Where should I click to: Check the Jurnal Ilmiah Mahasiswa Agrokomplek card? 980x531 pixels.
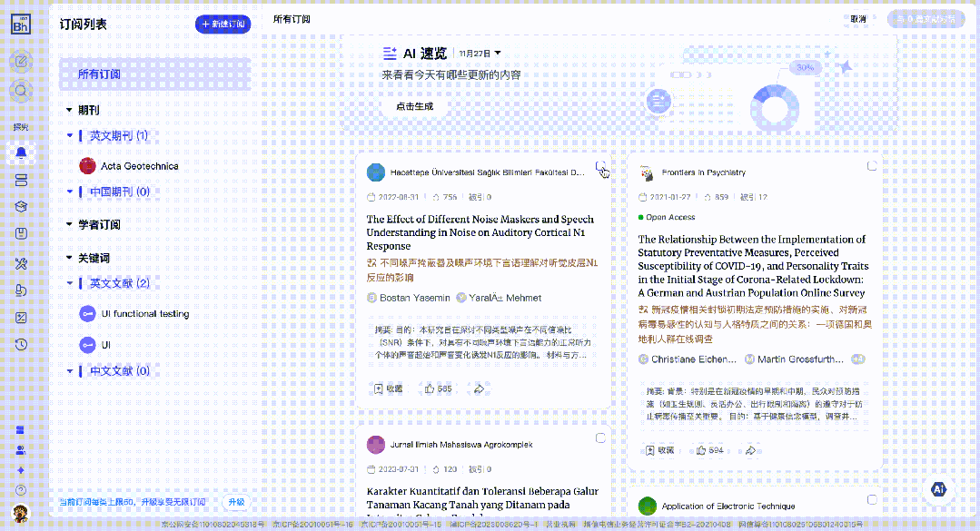(600, 438)
